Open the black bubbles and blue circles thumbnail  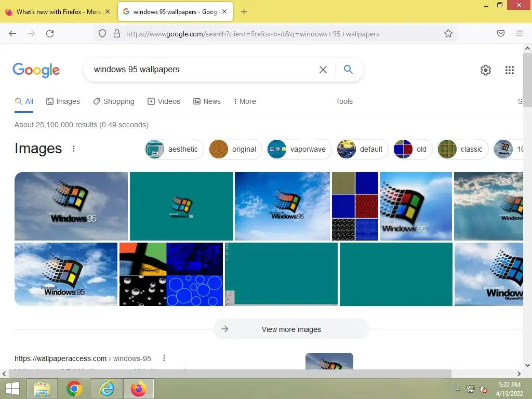(x=171, y=274)
